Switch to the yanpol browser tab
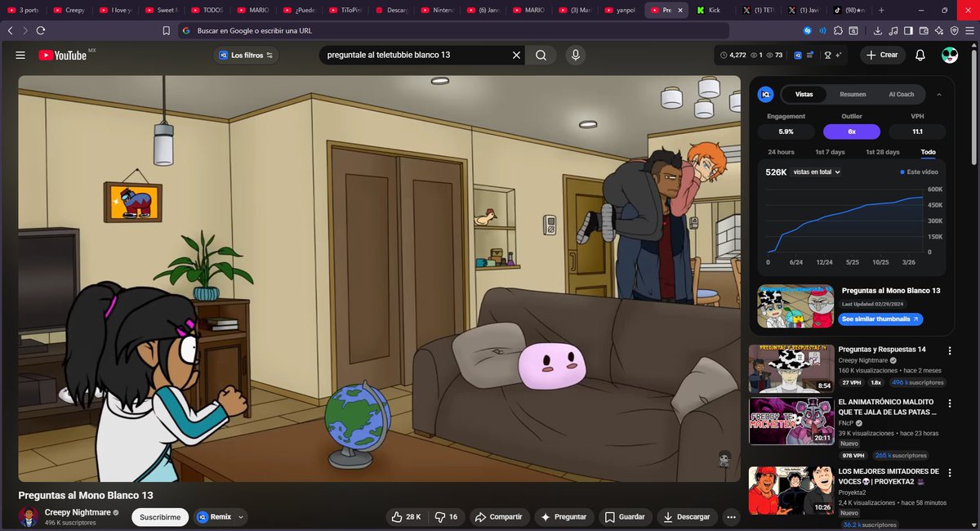This screenshot has width=980, height=531. (x=621, y=10)
